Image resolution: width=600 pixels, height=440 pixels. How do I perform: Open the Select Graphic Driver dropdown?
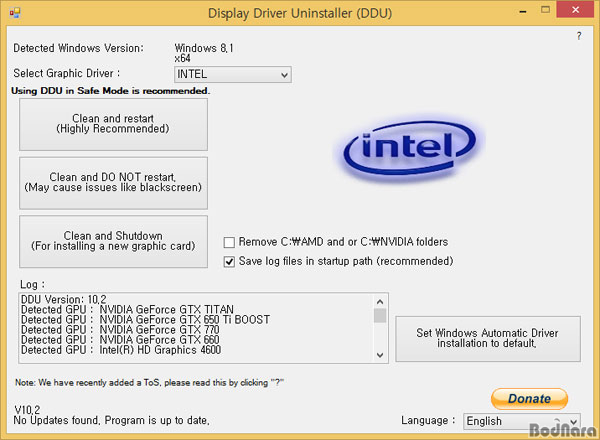coord(283,75)
